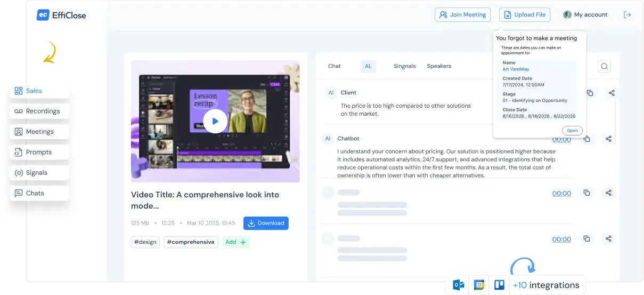Switch to the Speakers tab

coord(439,66)
